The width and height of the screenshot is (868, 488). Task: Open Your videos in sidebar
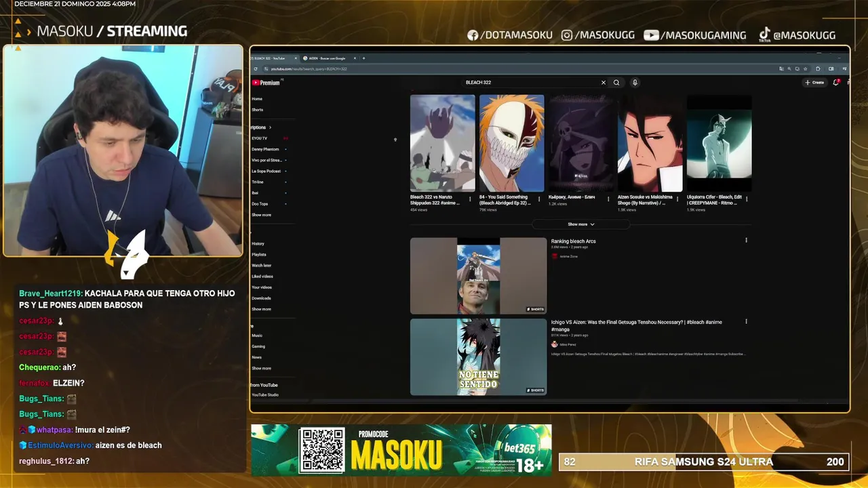262,287
